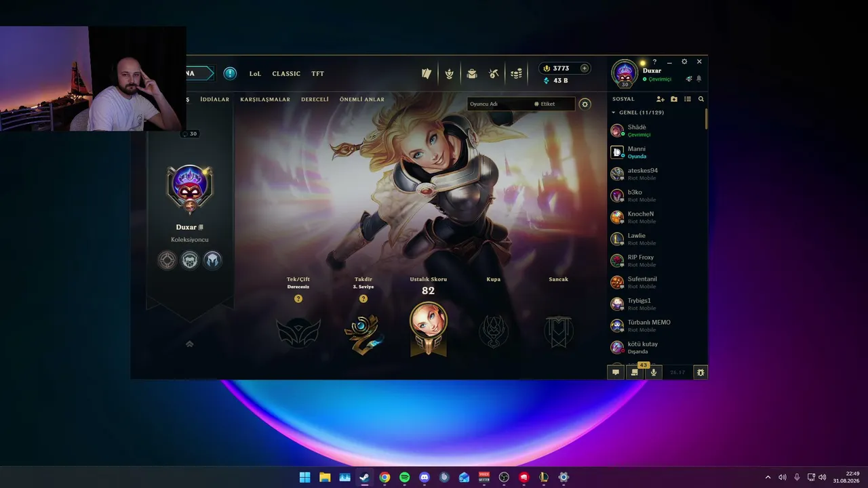Open missions icon with 43 badge
The image size is (868, 488).
click(x=635, y=372)
